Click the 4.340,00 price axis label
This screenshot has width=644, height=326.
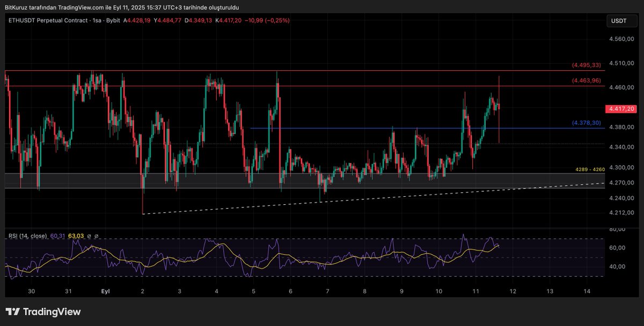[621, 147]
